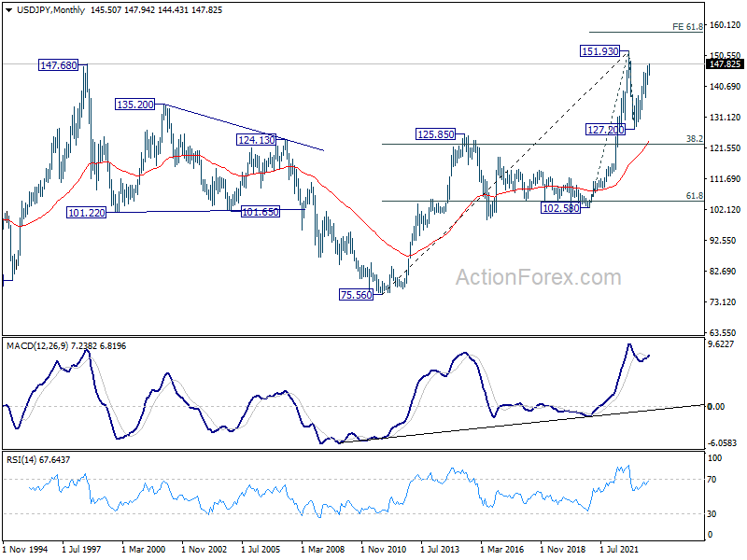Select the 147.680 price label
The width and height of the screenshot is (747, 560).
58,65
